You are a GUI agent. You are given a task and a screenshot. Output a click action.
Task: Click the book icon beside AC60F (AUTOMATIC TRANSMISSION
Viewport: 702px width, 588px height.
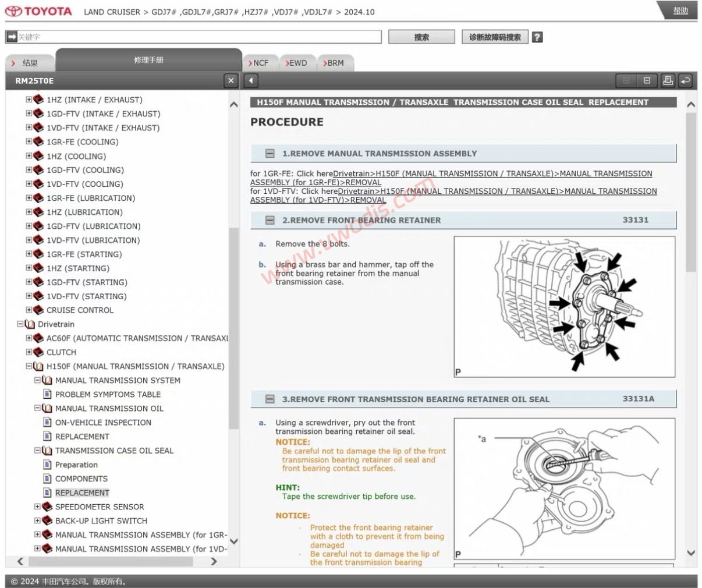pos(38,338)
